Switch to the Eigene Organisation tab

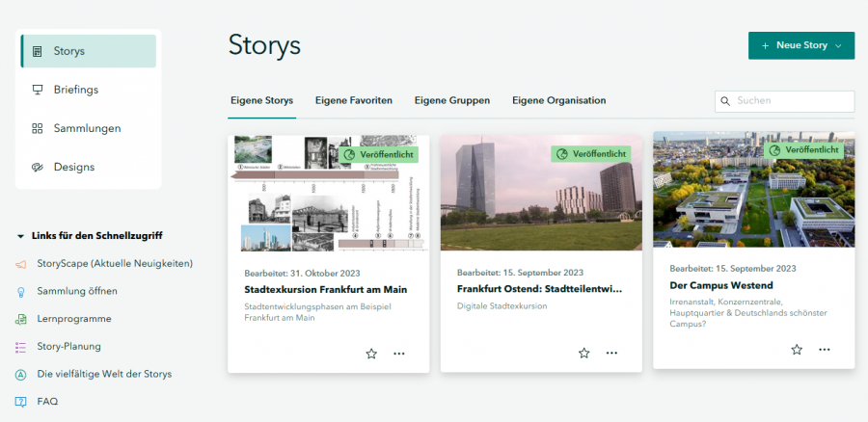click(x=558, y=100)
